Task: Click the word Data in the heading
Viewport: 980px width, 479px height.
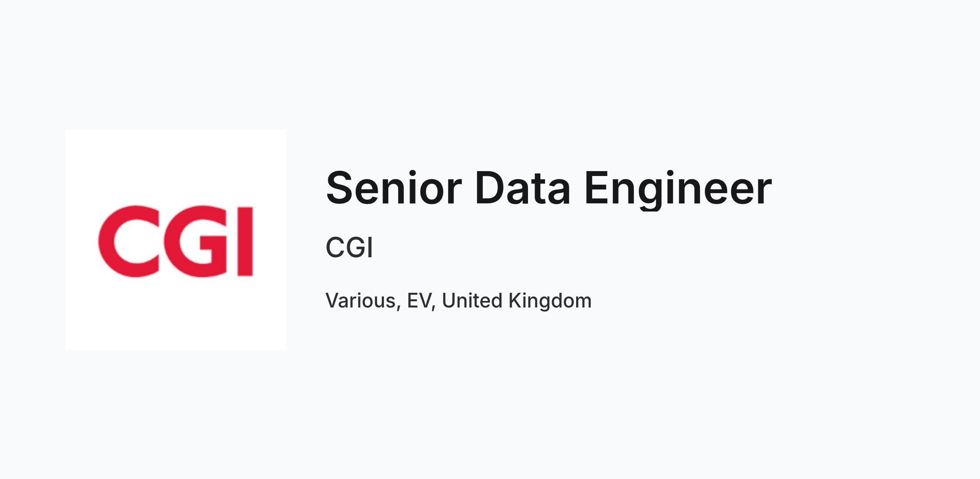Action: [x=522, y=188]
